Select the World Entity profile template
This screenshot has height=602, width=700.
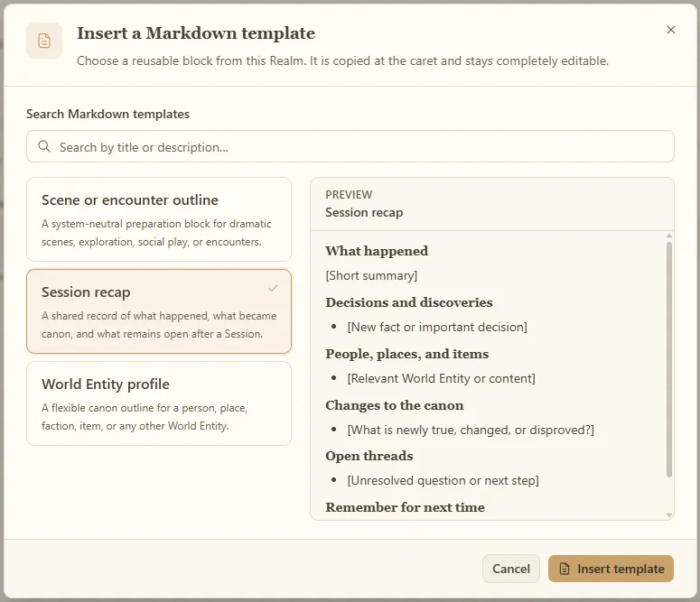point(159,403)
